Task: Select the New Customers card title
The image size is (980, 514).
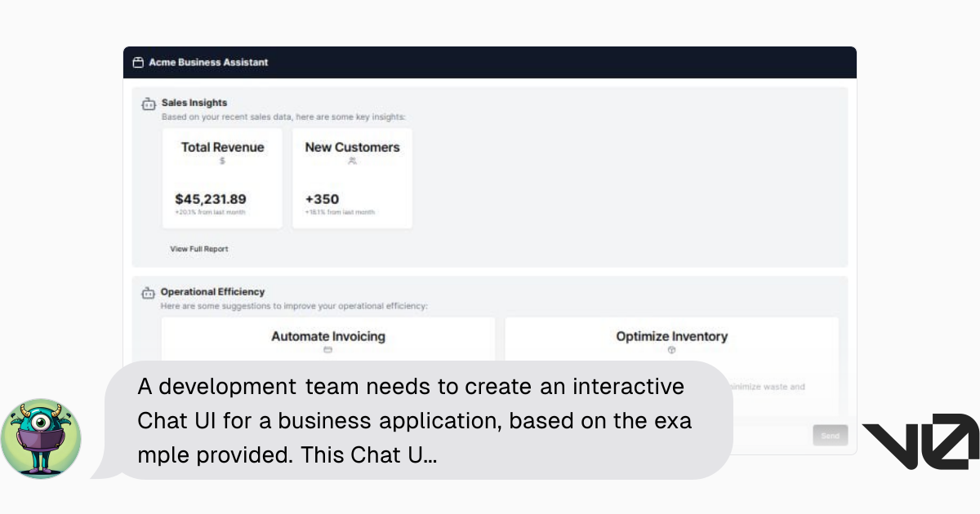Action: point(352,148)
